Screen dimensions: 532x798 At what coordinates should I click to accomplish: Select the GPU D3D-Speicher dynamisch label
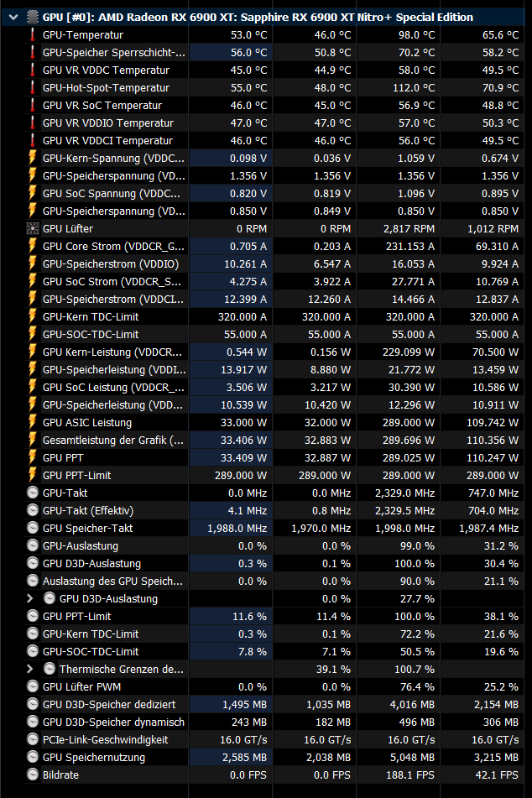[x=113, y=722]
